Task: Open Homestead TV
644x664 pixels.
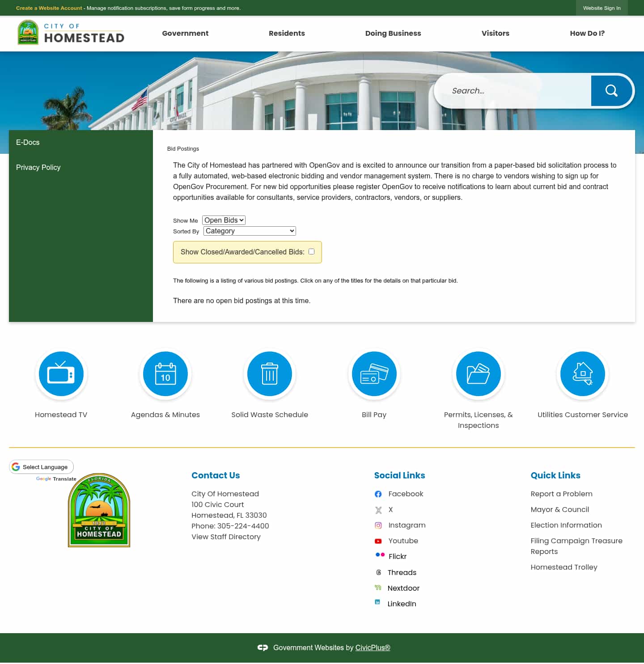Action: [x=61, y=374]
